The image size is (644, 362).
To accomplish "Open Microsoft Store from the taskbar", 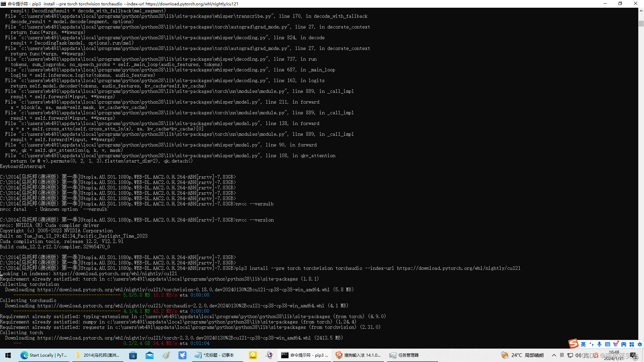I will click(133, 355).
